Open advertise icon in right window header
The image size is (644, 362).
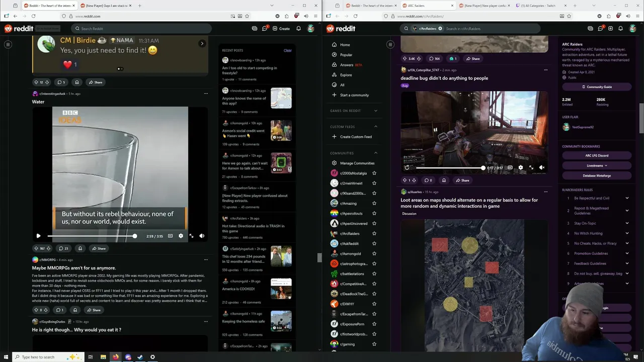590,29
